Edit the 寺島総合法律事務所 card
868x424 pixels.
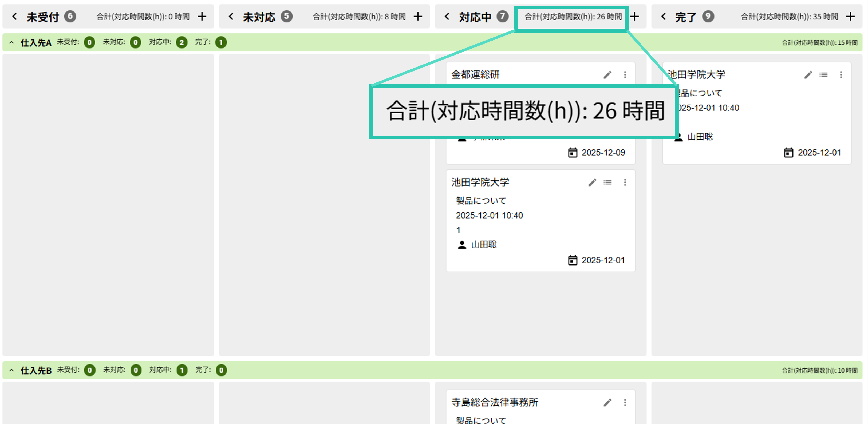(607, 402)
